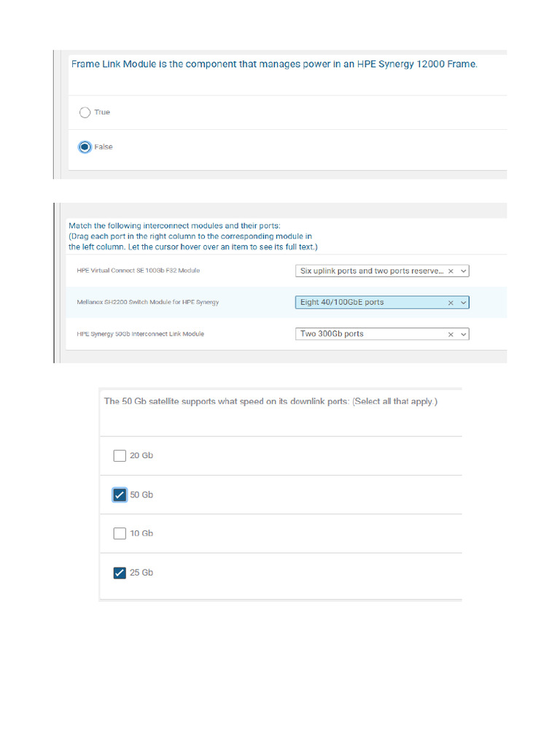Expand chevron arrow of the 50Gb Interconnect Link dropdown
Image resolution: width=560 pixels, height=747 pixels.
click(463, 334)
